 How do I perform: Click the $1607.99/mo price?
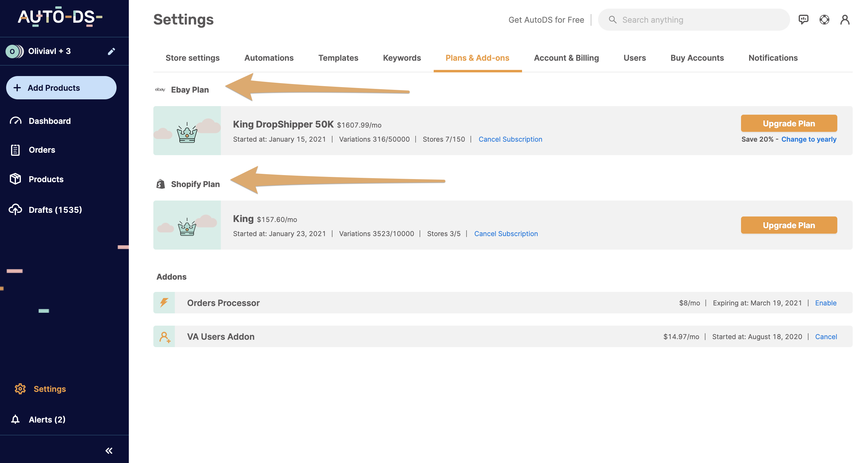[359, 125]
